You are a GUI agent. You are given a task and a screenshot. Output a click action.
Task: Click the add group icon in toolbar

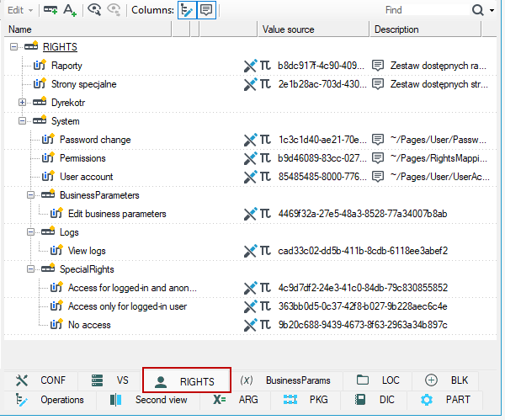(50, 10)
